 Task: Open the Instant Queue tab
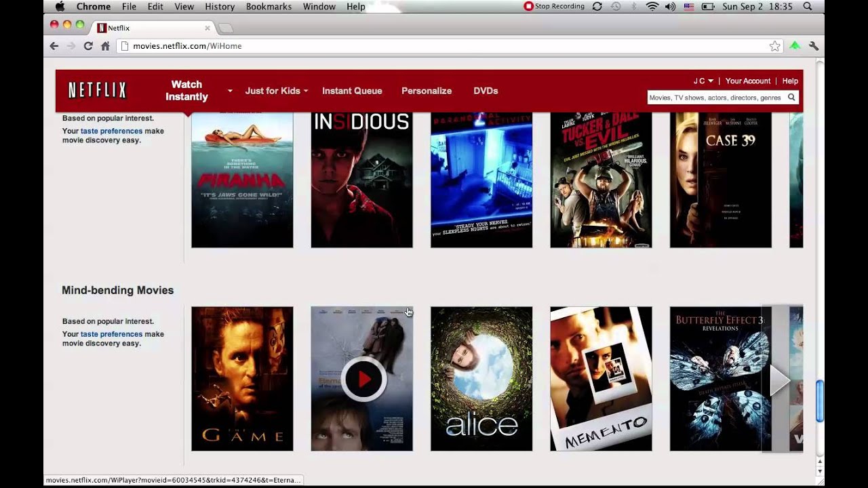pos(352,91)
